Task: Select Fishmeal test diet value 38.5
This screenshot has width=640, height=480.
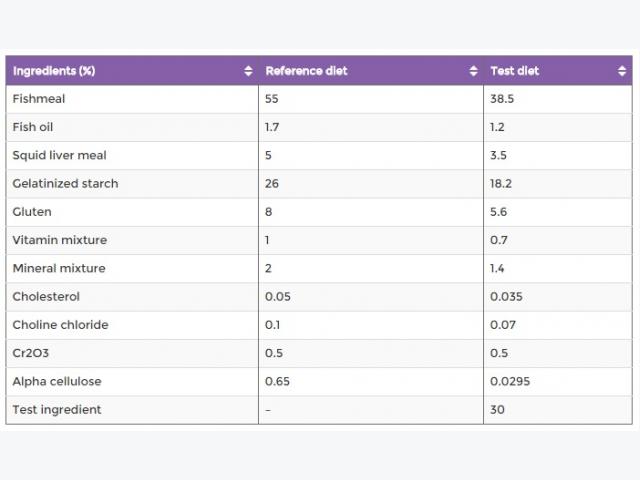Action: coord(502,99)
